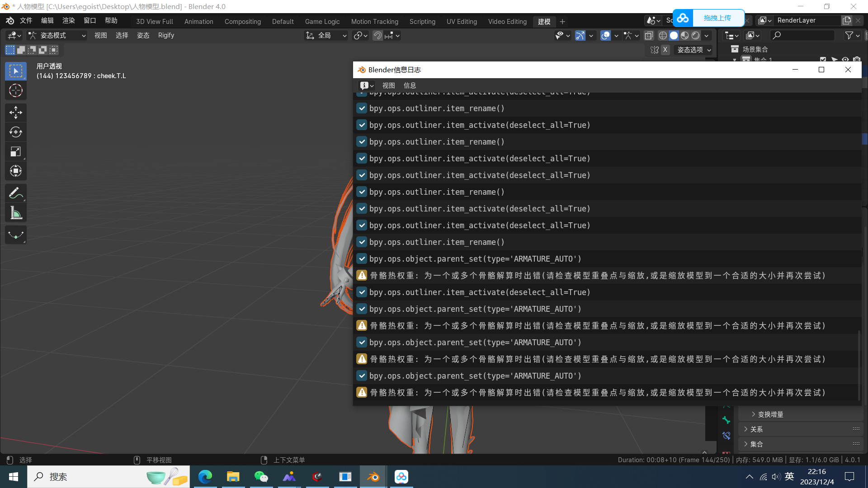868x488 pixels.
Task: Select the Measure ruler tool
Action: [16, 213]
